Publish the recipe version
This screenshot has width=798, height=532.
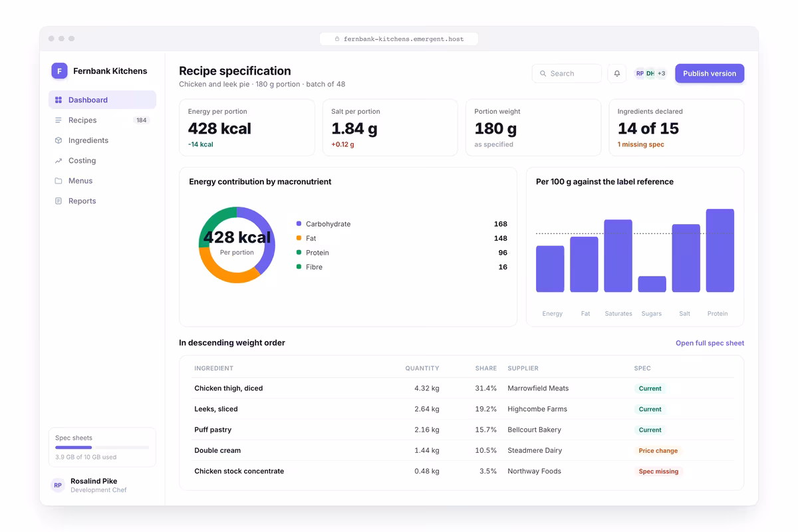click(710, 74)
